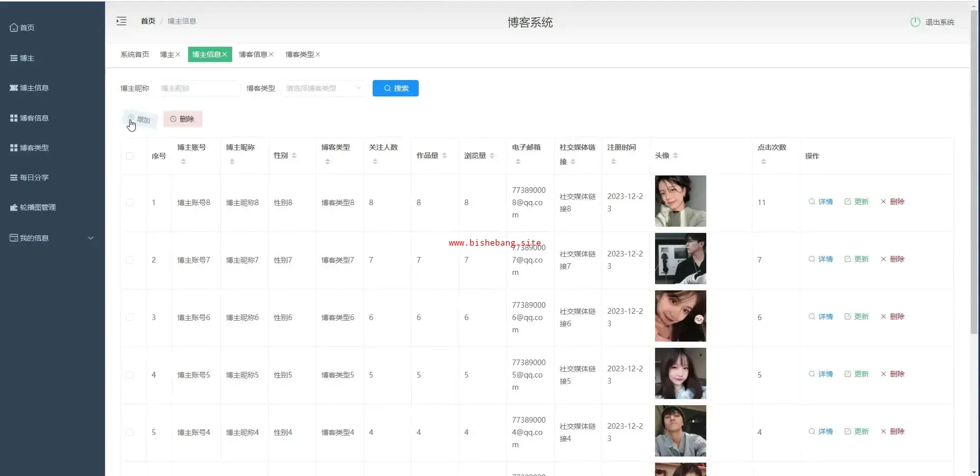Close the 博客类型 tab with its X
This screenshot has height=476, width=980.
coord(318,54)
